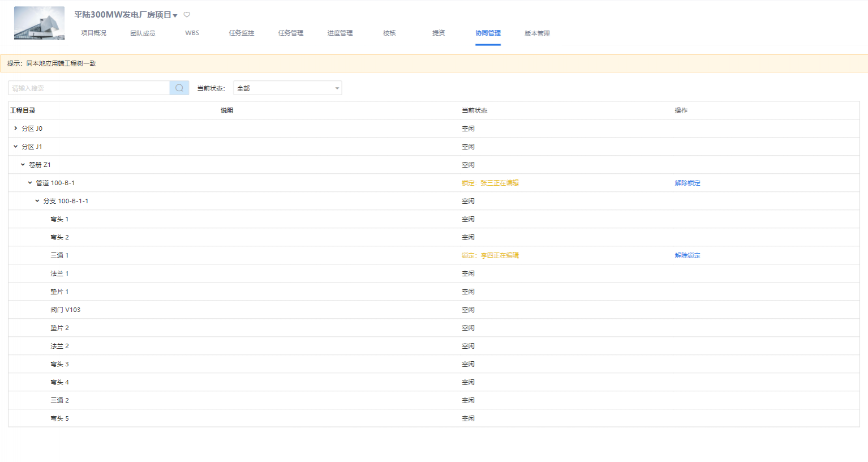Click the project building thumbnail image

[39, 23]
